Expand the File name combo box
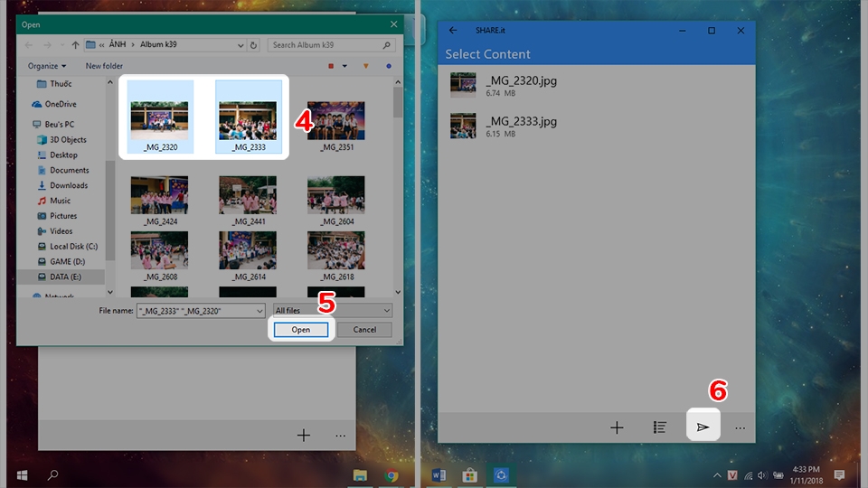 (259, 311)
